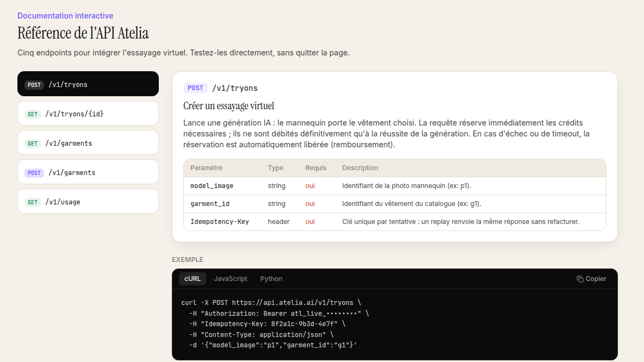
Task: Click 'oui' in the garment_id row
Action: tap(310, 204)
